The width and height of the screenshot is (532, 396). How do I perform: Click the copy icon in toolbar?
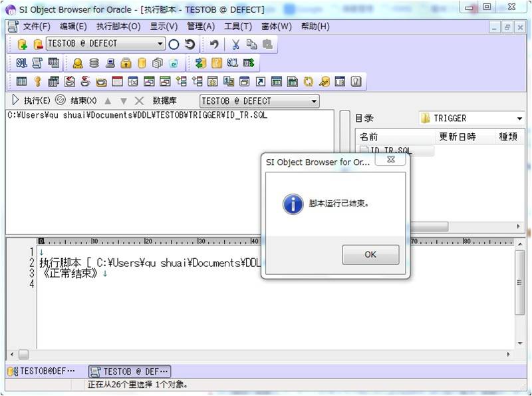click(x=251, y=44)
